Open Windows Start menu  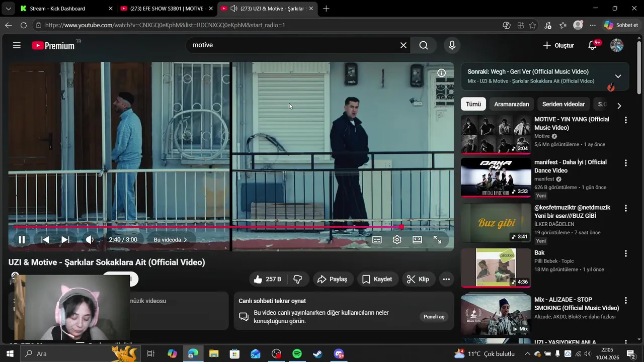pyautogui.click(x=10, y=353)
